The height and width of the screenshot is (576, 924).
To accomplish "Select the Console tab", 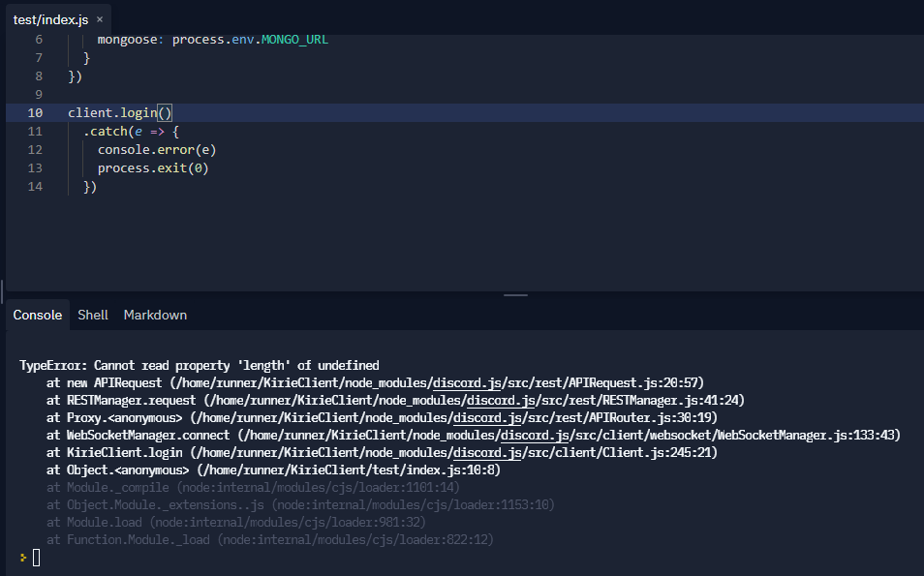I will (x=38, y=315).
